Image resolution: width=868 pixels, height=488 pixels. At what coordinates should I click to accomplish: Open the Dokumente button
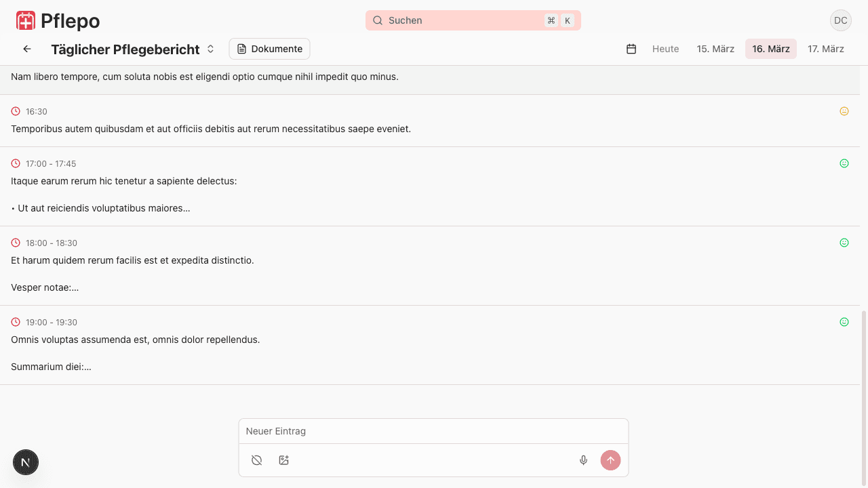point(269,49)
